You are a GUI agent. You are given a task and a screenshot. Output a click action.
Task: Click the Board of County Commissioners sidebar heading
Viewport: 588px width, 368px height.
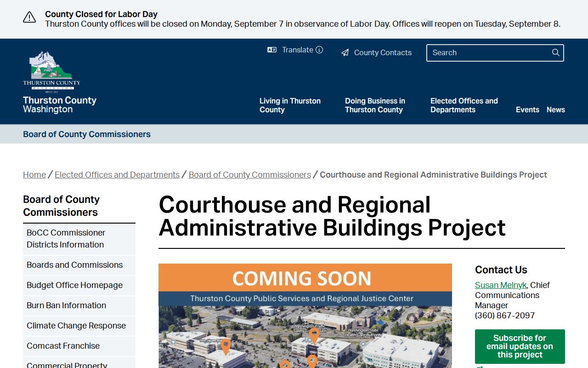61,206
